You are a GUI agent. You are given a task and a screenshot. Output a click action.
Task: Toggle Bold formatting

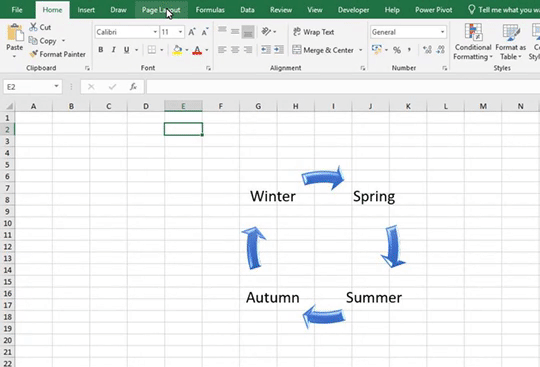pos(101,50)
